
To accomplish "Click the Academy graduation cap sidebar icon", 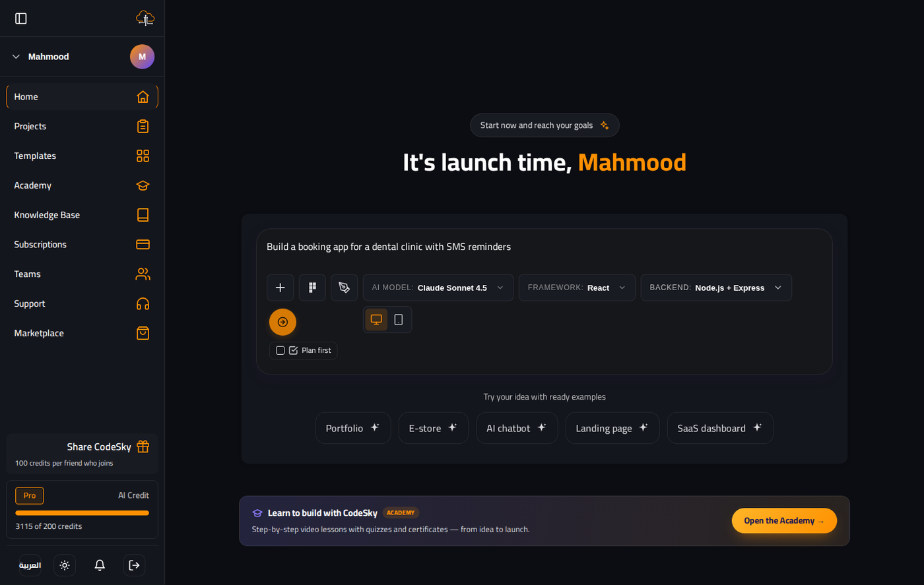I will [x=143, y=186].
